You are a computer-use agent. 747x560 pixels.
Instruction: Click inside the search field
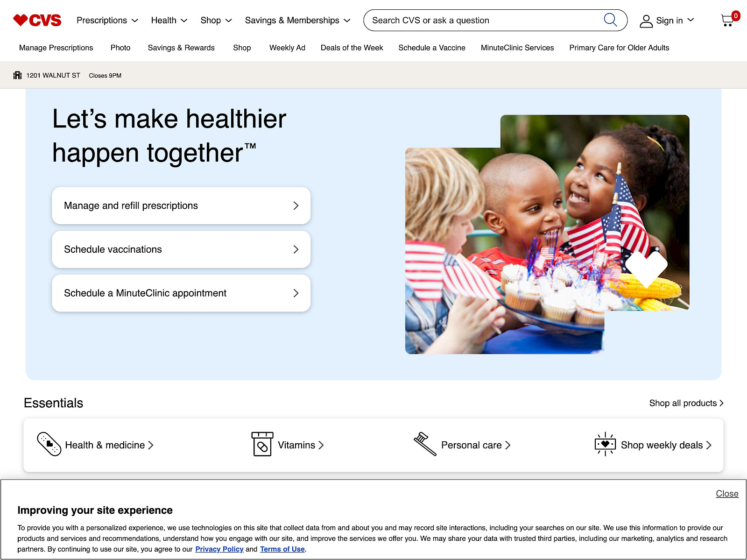pos(467,20)
